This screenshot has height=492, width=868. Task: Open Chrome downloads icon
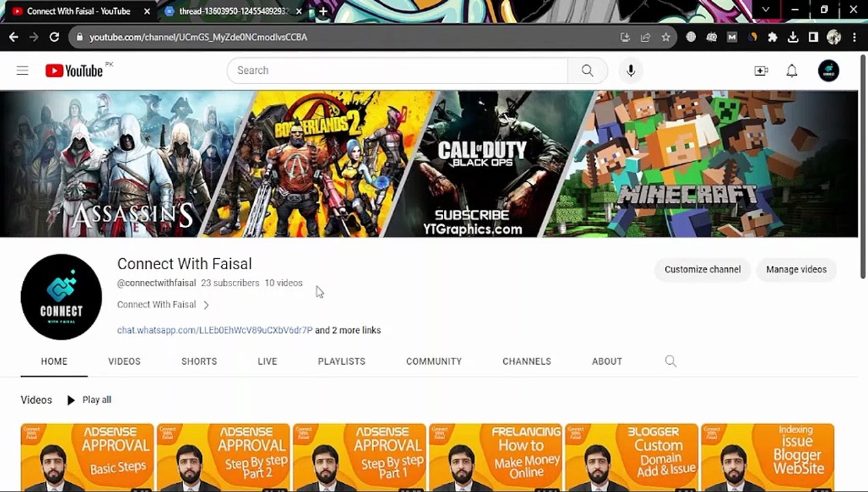click(x=793, y=37)
